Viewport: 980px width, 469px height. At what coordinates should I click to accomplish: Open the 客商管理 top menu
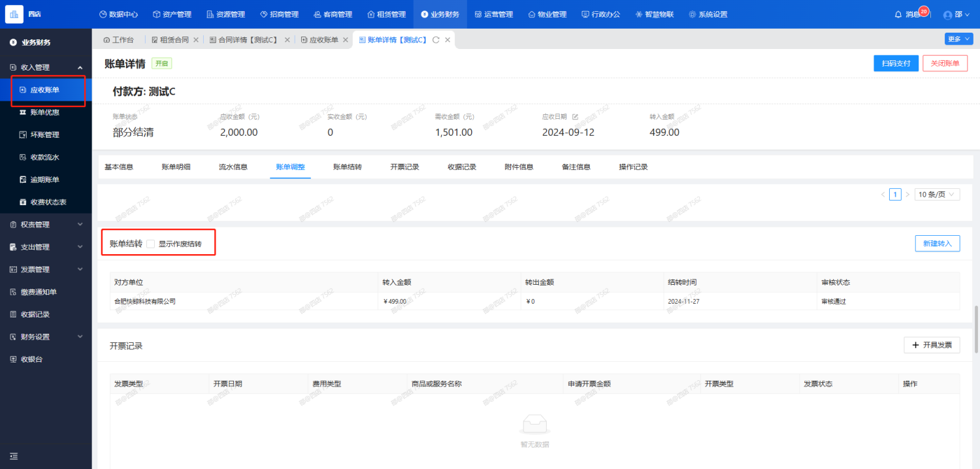tap(333, 14)
